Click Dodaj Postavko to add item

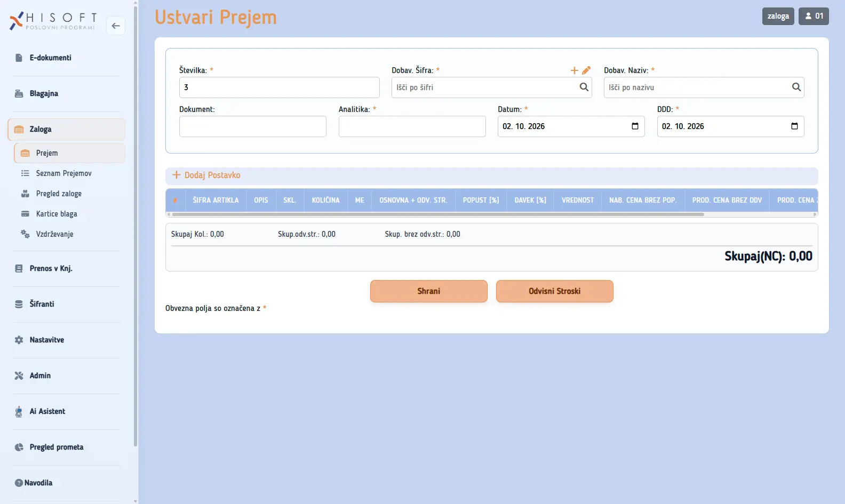[206, 175]
